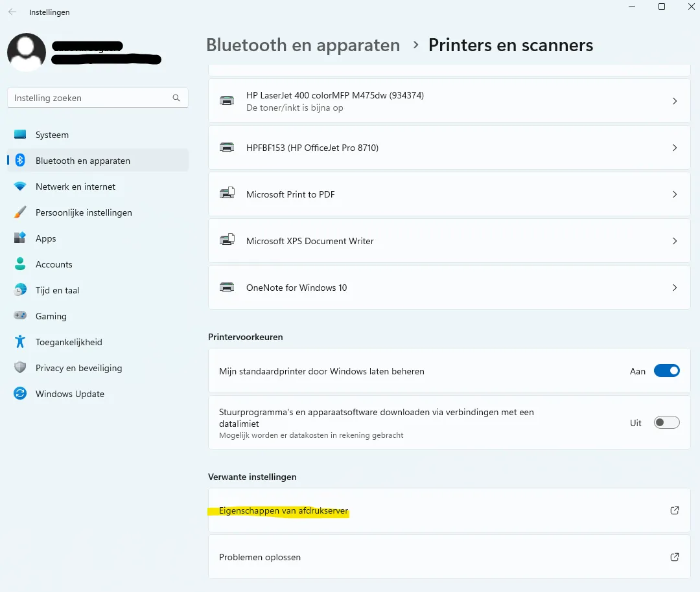The image size is (700, 592).
Task: Click the printer icon for Microsoft Print to PDF
Action: 227,193
